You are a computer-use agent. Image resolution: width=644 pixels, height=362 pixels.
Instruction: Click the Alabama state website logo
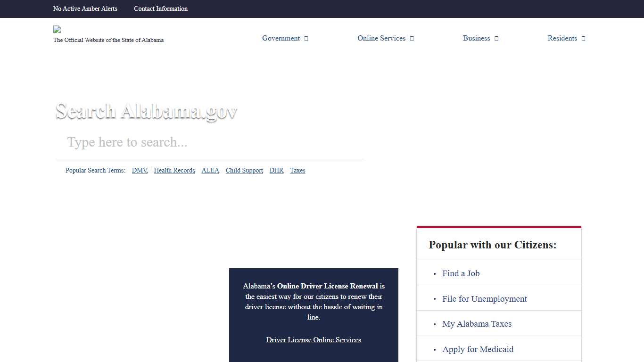point(57,29)
